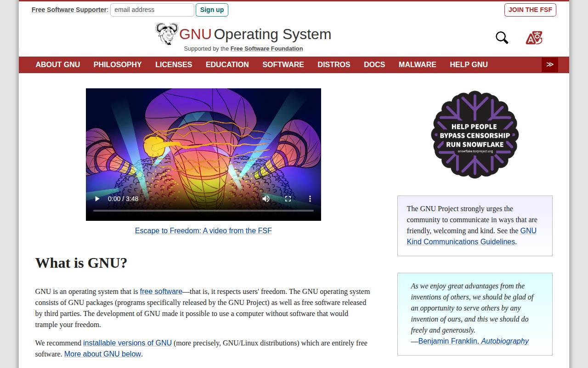Open the EDUCATION menu
The image size is (588, 368).
tap(227, 65)
